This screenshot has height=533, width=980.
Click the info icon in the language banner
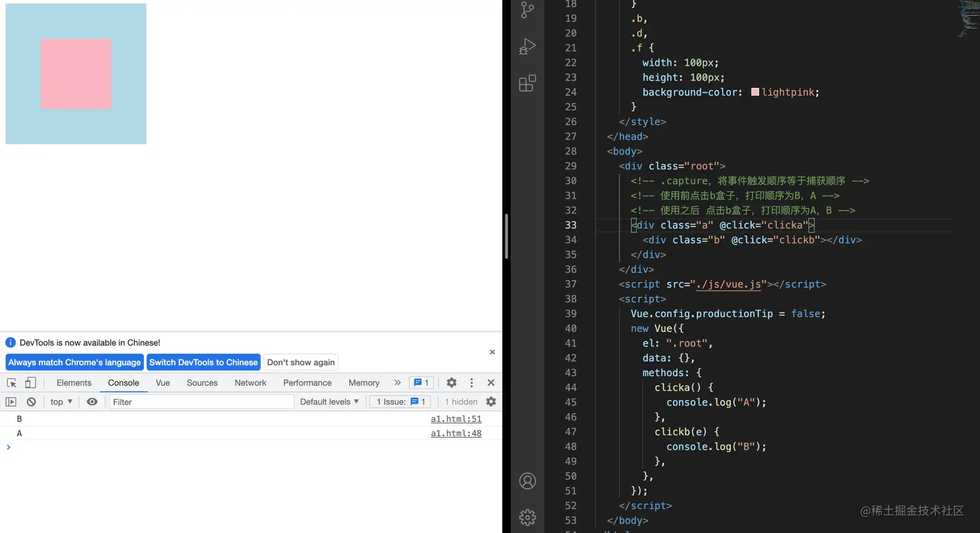10,343
